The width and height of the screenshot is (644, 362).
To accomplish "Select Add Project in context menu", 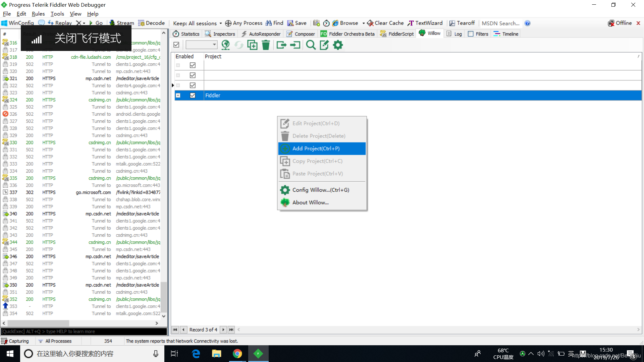I will [322, 148].
